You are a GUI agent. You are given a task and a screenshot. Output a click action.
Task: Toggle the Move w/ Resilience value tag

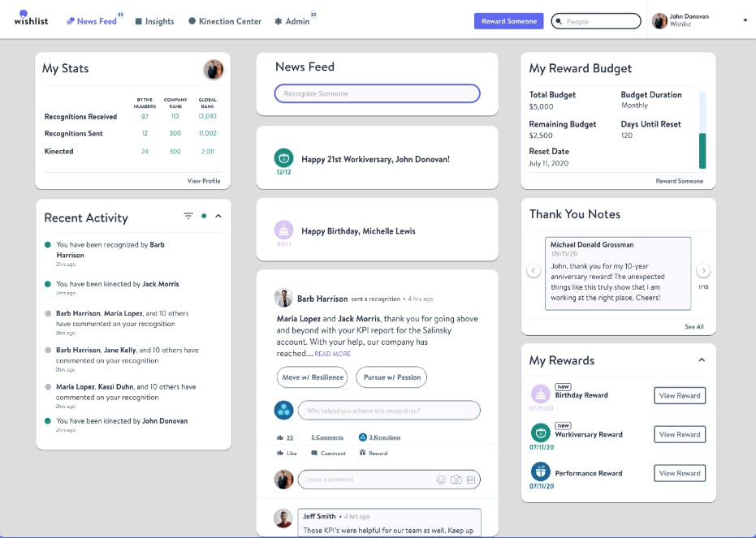point(313,377)
